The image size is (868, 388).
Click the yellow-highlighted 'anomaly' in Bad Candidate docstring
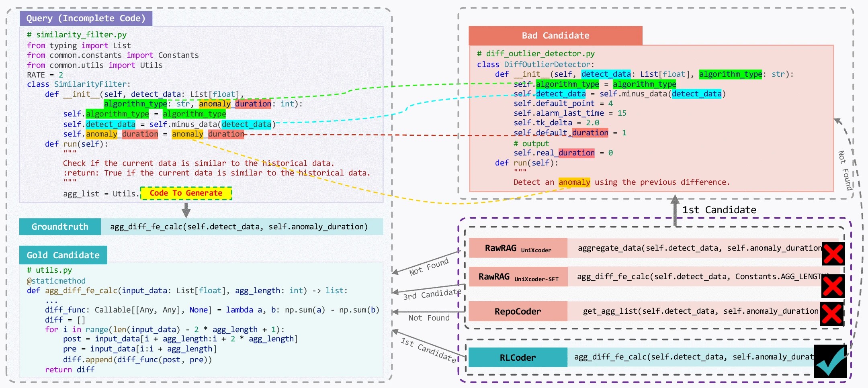click(574, 182)
